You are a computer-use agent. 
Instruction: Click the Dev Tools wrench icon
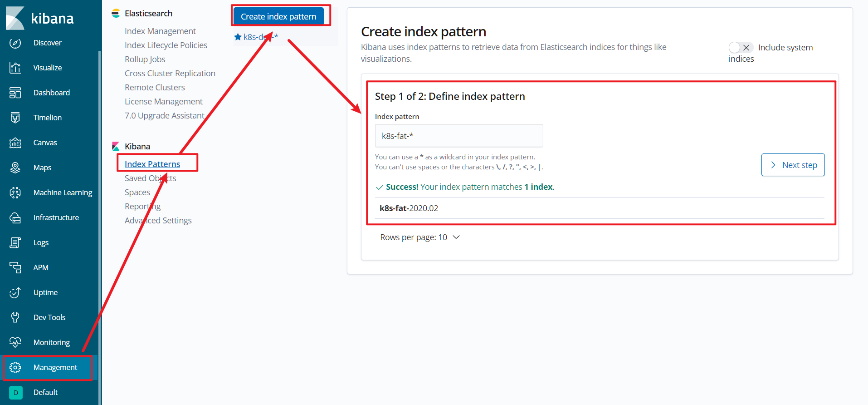[15, 318]
